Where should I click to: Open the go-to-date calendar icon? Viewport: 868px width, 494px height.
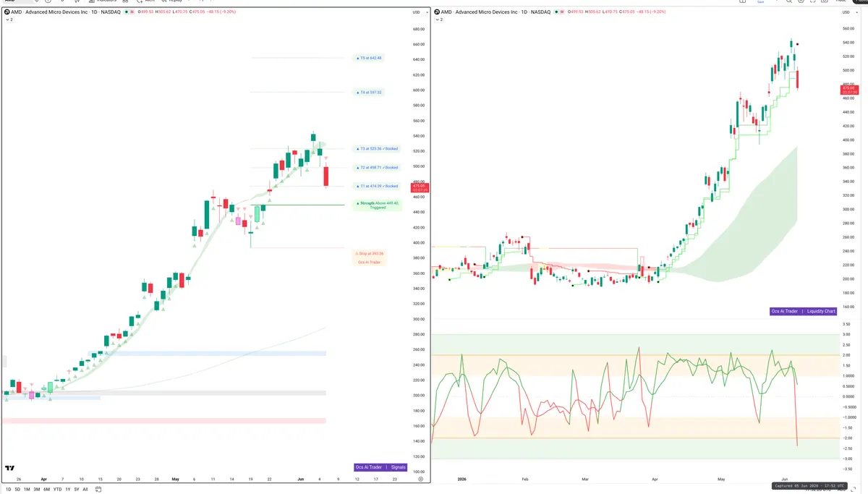coord(98,489)
